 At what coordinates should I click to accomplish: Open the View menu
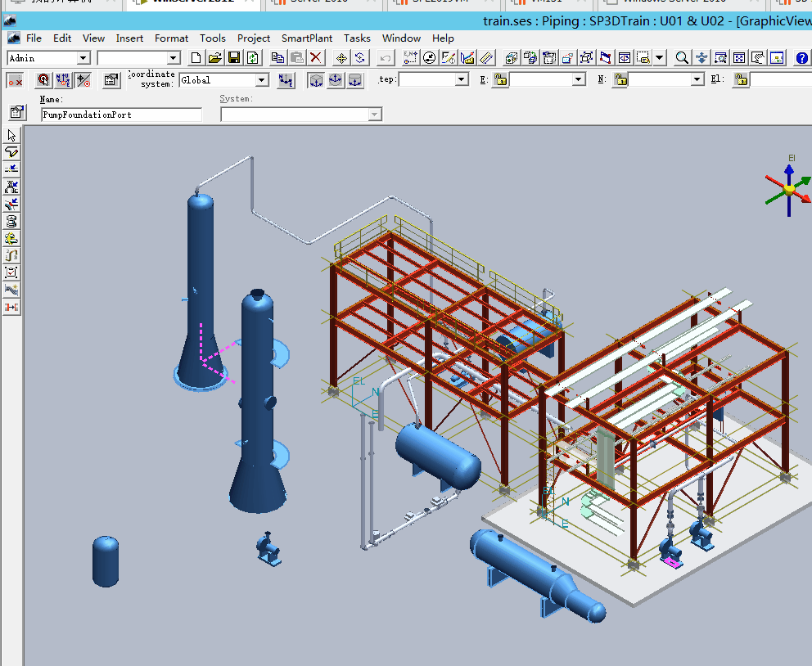[94, 38]
